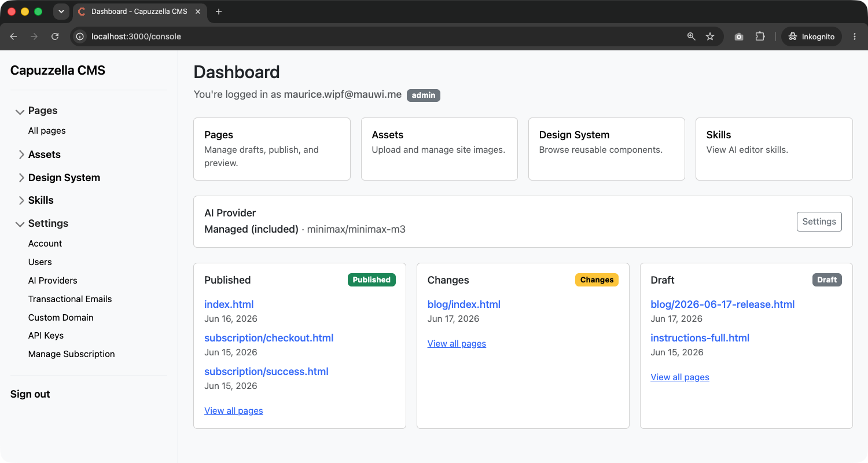Viewport: 868px width, 463px height.
Task: Click the Inkognito profile button
Action: coord(811,36)
